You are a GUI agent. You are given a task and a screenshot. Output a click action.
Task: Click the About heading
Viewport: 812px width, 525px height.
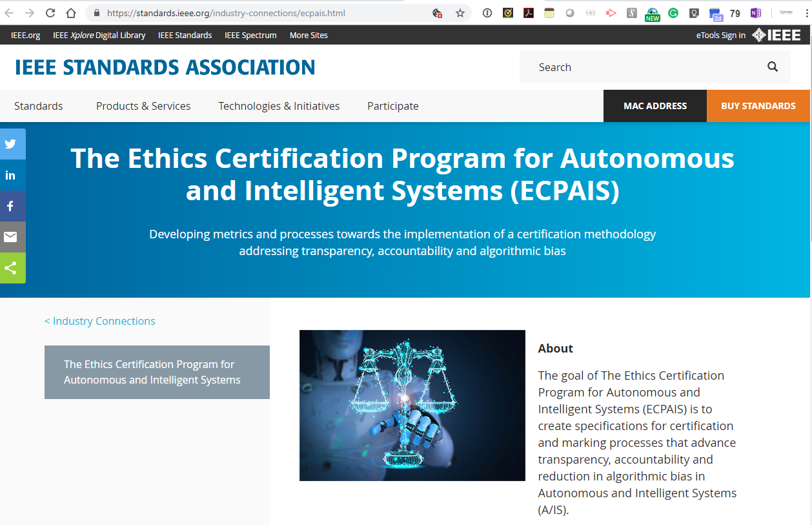556,348
